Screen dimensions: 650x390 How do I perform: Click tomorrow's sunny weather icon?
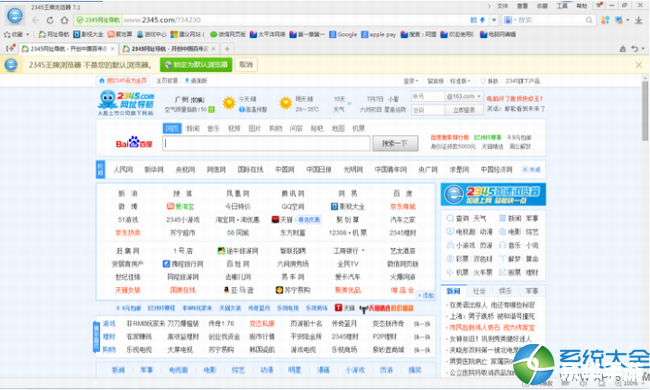(x=285, y=103)
